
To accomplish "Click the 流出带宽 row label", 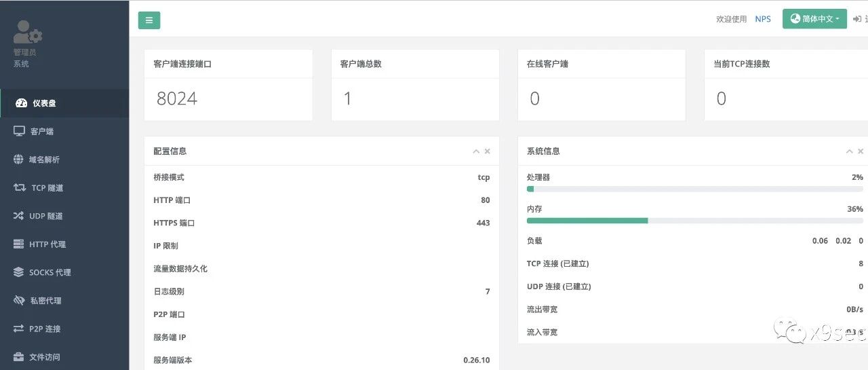I will (542, 310).
